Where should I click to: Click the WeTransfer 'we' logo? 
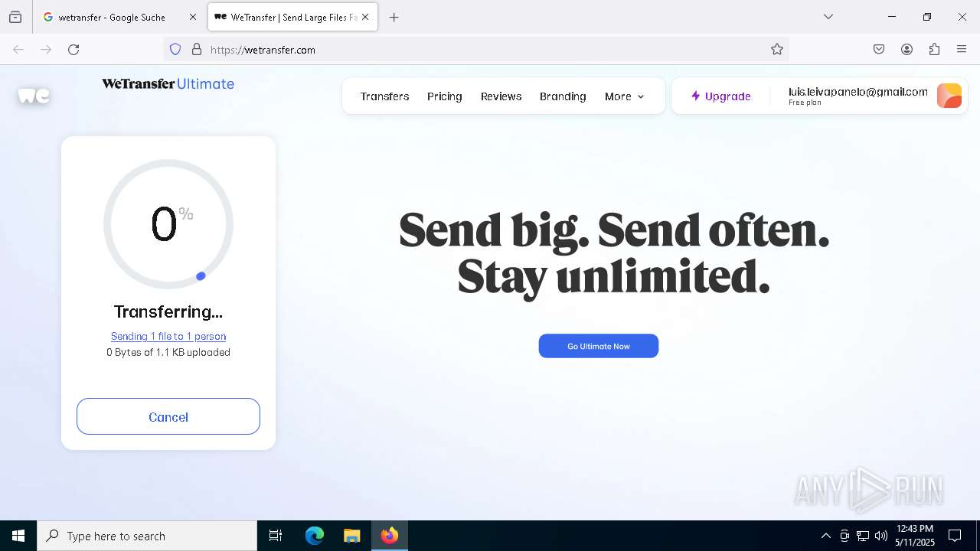(x=34, y=96)
